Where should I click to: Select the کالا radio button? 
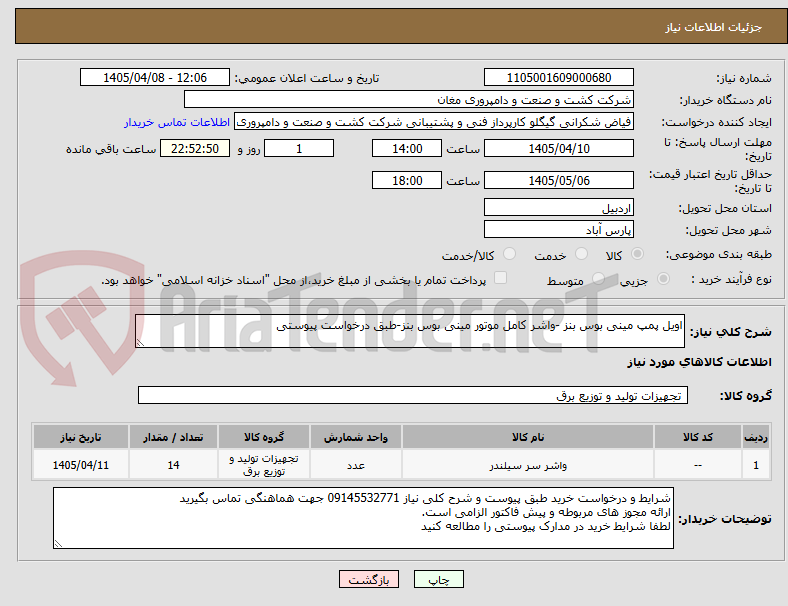coord(637,254)
